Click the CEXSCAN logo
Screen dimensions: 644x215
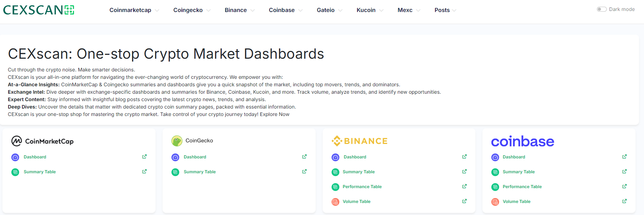pos(39,10)
